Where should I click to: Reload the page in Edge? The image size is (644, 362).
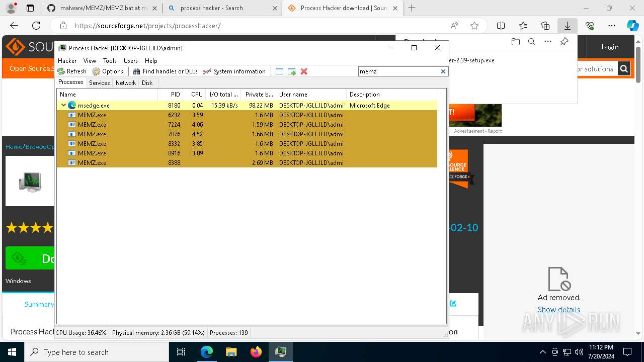coord(36,26)
